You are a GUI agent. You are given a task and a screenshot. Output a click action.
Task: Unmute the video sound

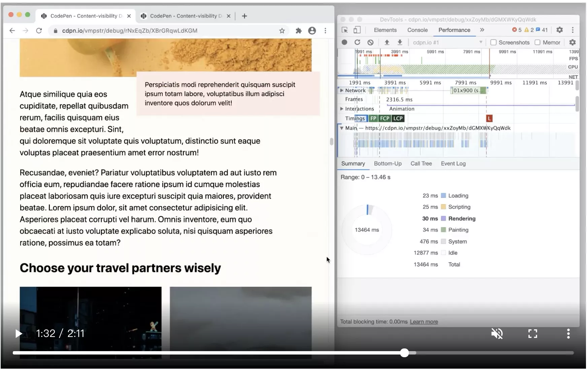click(x=497, y=334)
